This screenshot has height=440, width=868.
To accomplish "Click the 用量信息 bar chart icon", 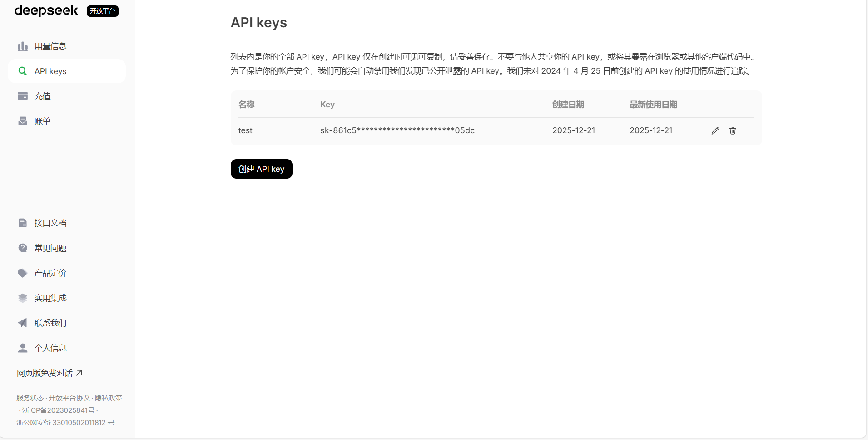I will coord(23,46).
